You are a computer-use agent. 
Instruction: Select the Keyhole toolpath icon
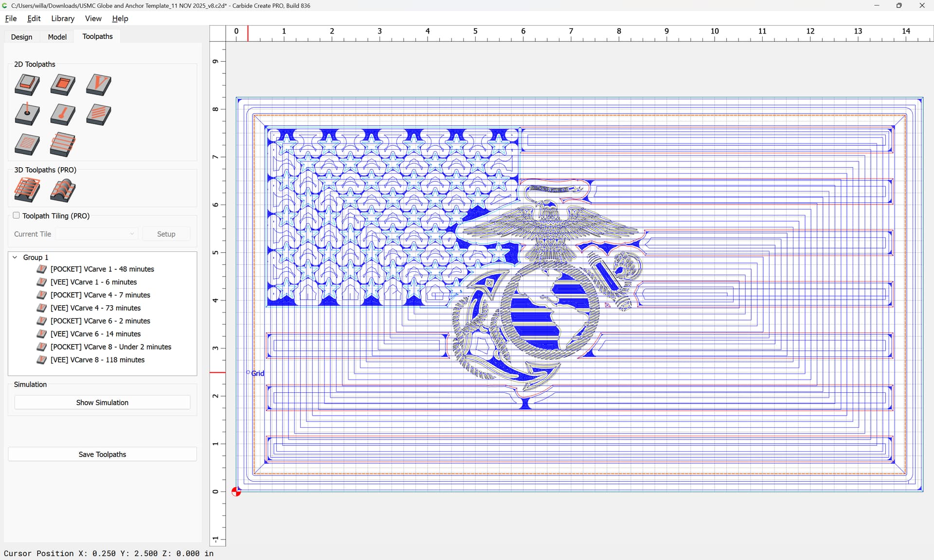(x=63, y=115)
